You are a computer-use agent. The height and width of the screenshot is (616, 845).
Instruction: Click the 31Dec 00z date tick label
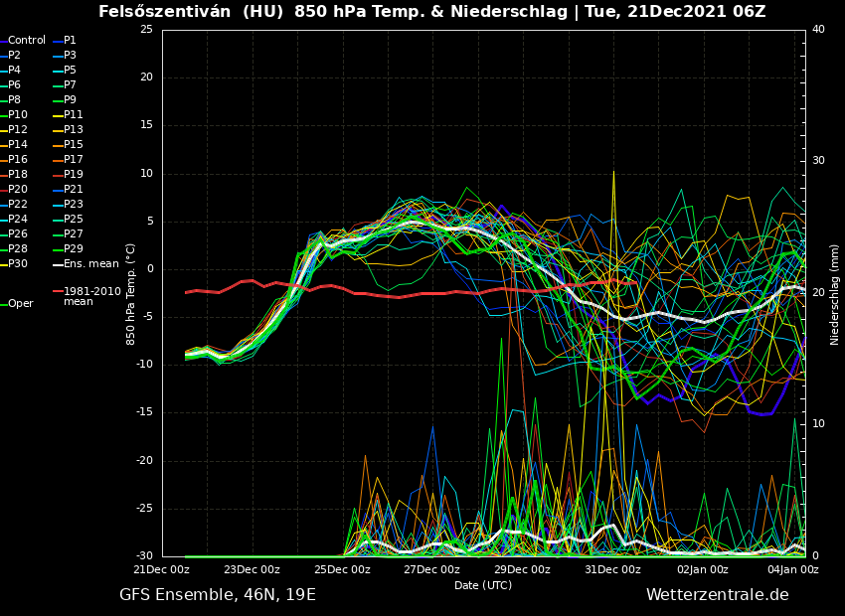[612, 569]
